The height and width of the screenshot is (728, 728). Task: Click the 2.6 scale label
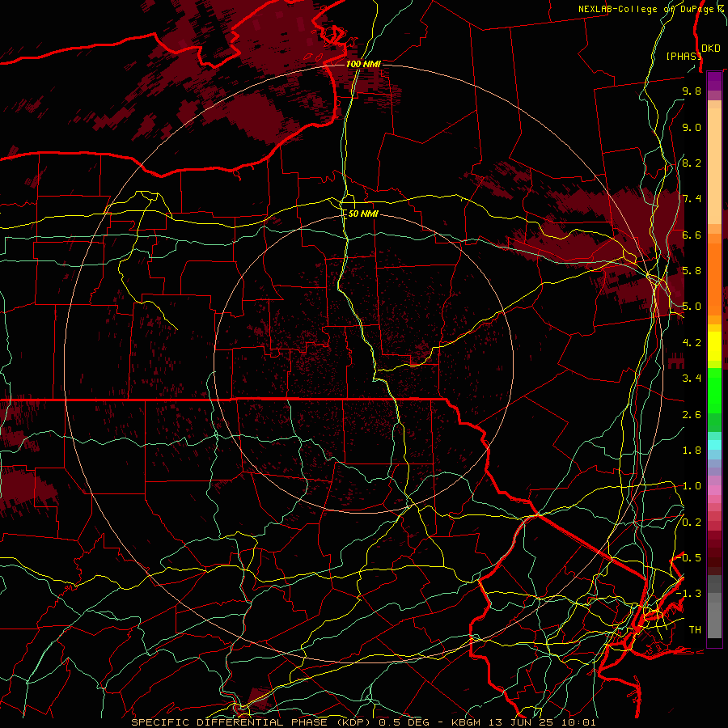pos(692,415)
